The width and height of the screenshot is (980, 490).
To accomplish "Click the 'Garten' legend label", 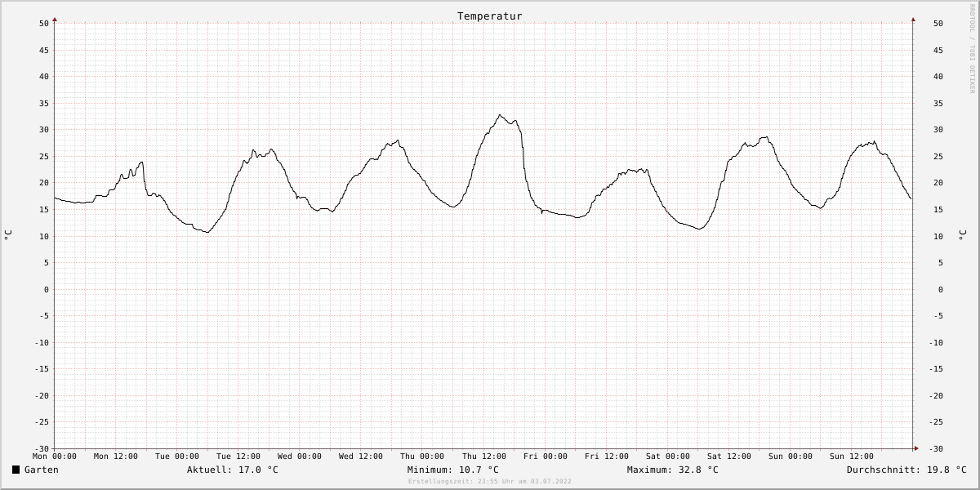I will click(42, 470).
